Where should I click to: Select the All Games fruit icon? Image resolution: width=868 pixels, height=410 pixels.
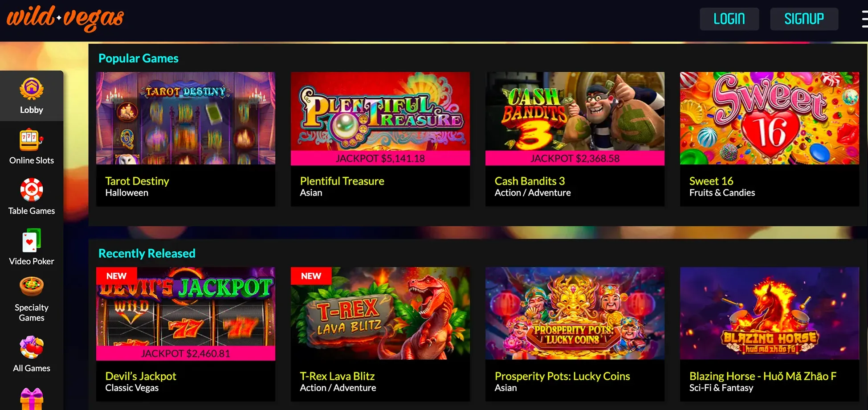pos(31,347)
